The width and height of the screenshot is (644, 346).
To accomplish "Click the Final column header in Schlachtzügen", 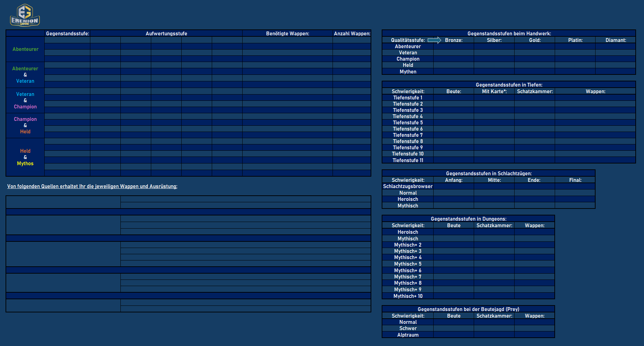I will point(575,180).
